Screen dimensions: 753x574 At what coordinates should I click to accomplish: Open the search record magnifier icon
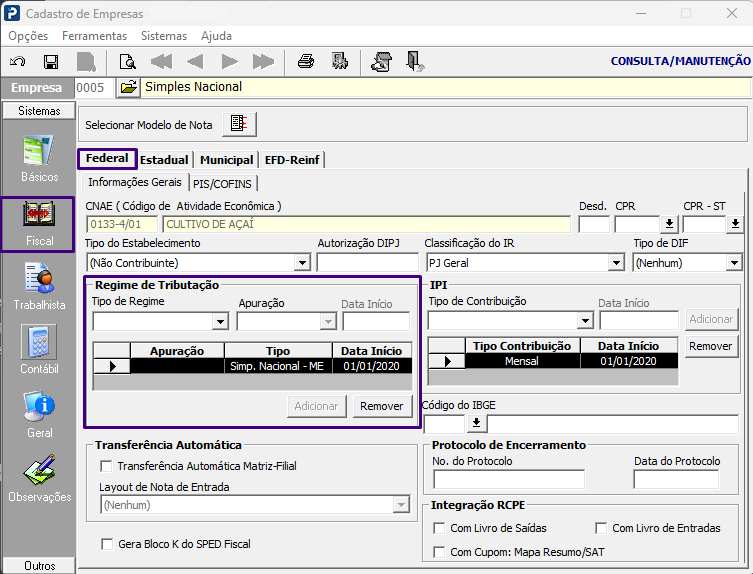coord(127,61)
